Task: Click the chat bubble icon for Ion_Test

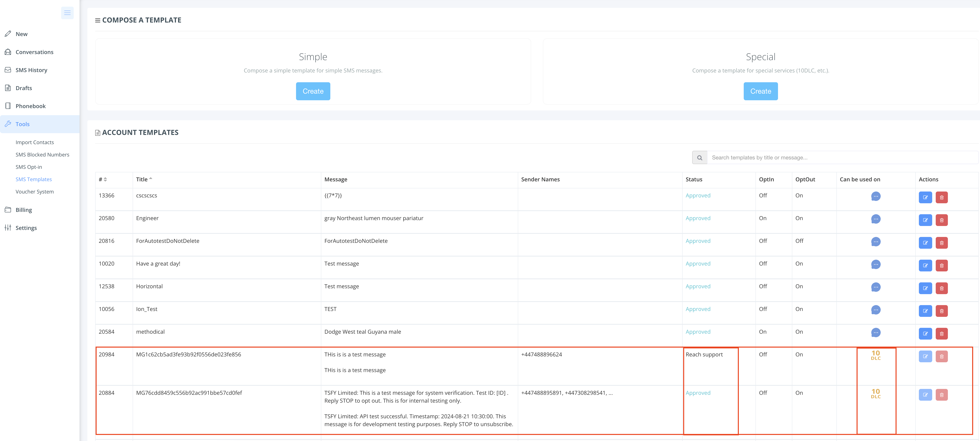Action: tap(876, 310)
